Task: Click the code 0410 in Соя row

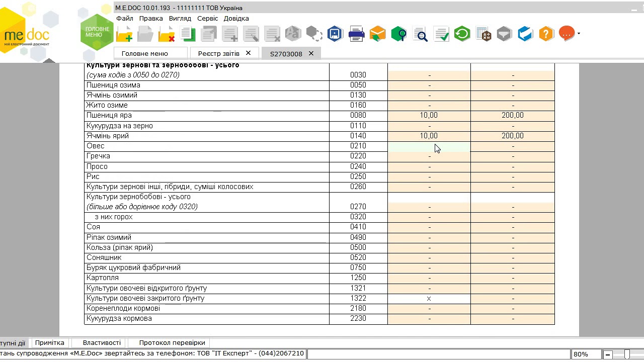Action: [x=358, y=227]
